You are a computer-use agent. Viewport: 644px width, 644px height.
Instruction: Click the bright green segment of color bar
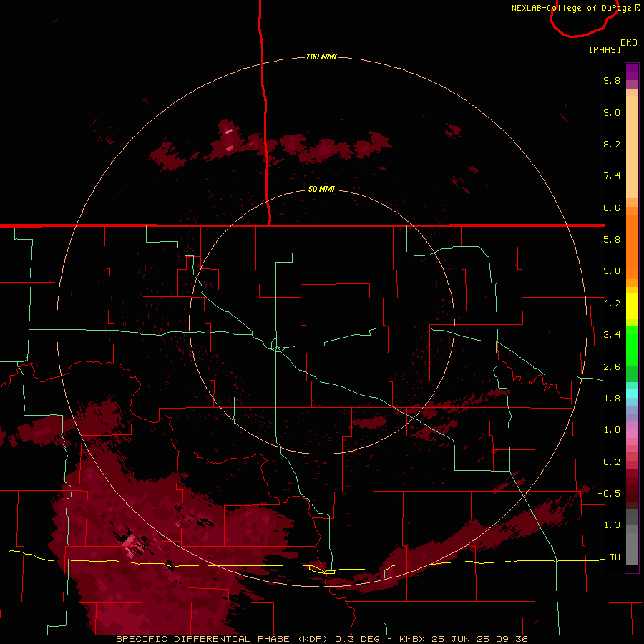[x=632, y=345]
